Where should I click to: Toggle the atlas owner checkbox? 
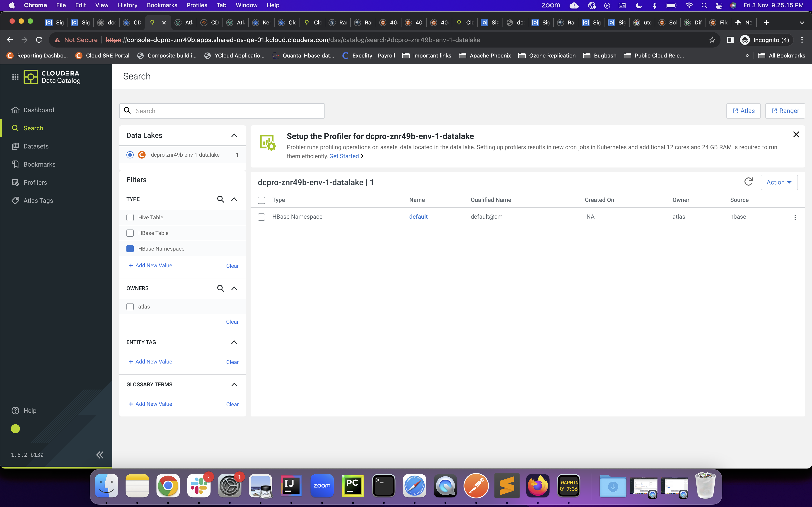(130, 306)
